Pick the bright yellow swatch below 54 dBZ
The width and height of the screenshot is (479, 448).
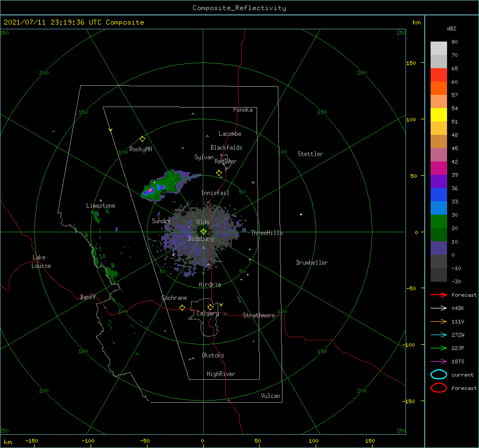click(x=439, y=115)
